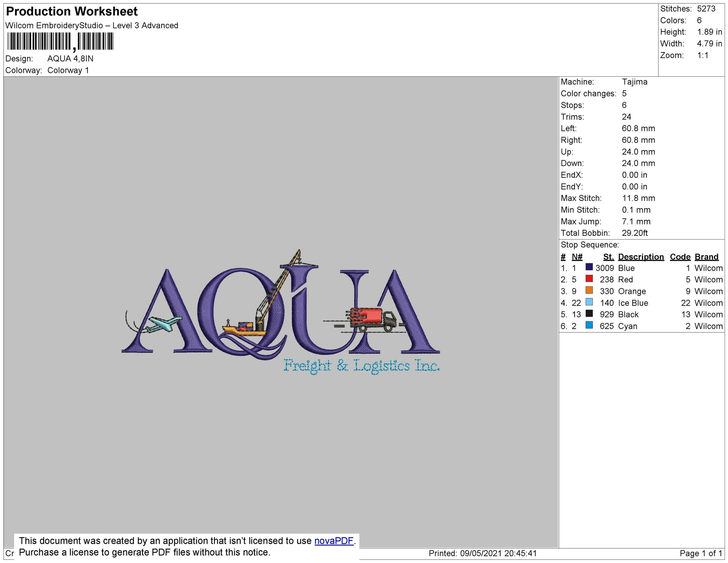Click the design name AQUA 4,8IN
Viewport: 728px width, 563px height.
(x=70, y=58)
